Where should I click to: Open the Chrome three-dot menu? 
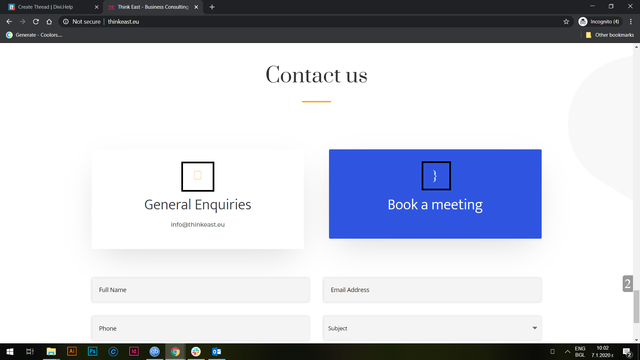point(631,22)
